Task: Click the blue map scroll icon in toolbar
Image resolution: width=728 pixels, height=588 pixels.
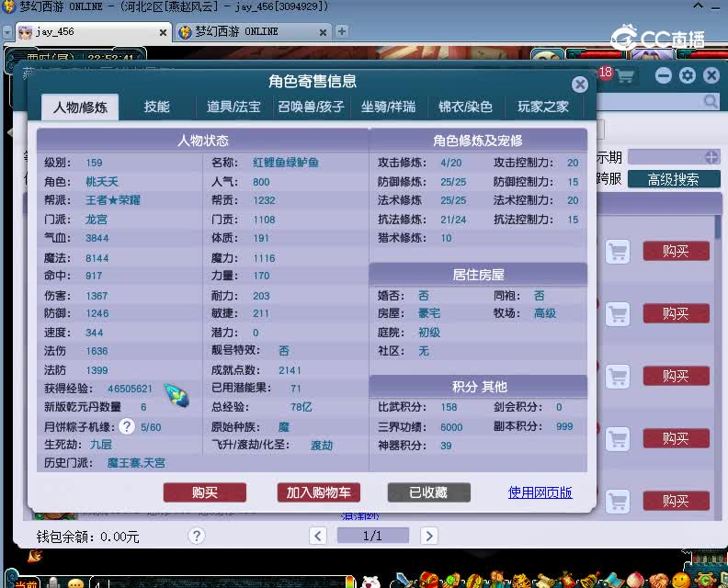Action: (613, 581)
